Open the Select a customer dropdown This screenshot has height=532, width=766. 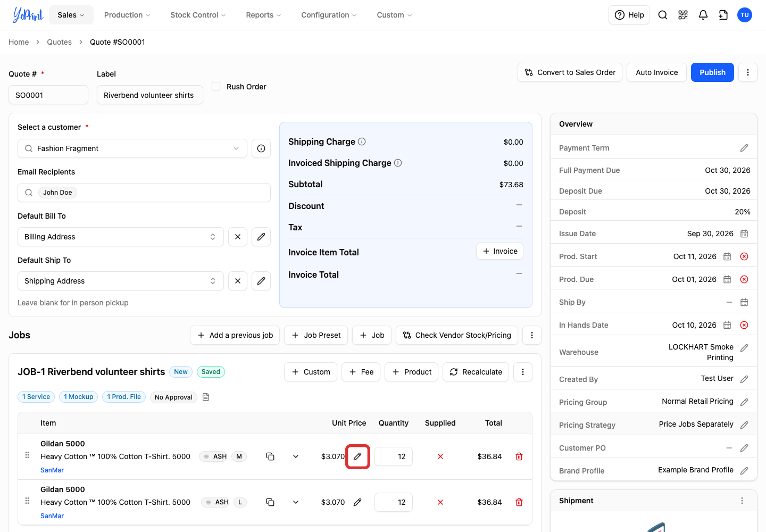pyautogui.click(x=132, y=148)
